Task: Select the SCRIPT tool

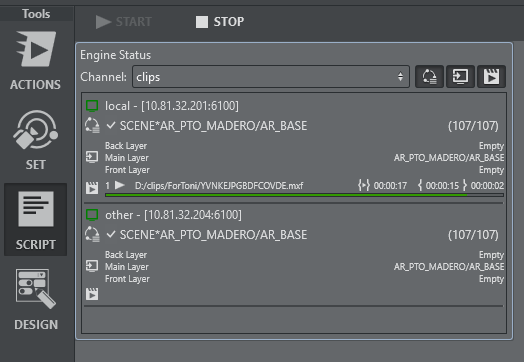Action: (x=35, y=220)
